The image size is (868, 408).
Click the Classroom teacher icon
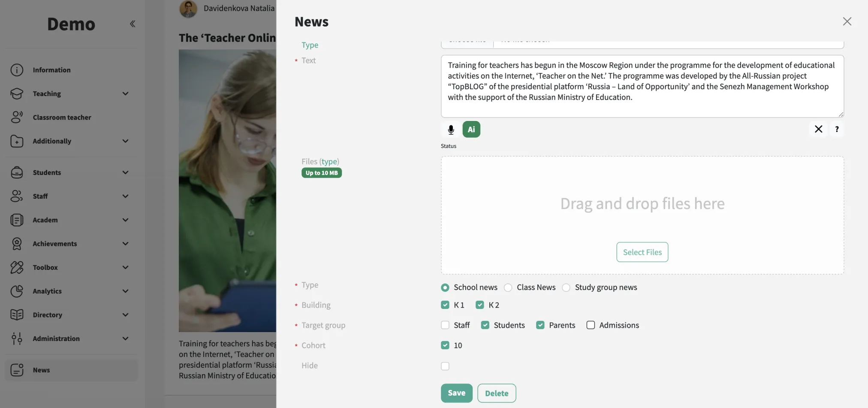[x=17, y=117]
